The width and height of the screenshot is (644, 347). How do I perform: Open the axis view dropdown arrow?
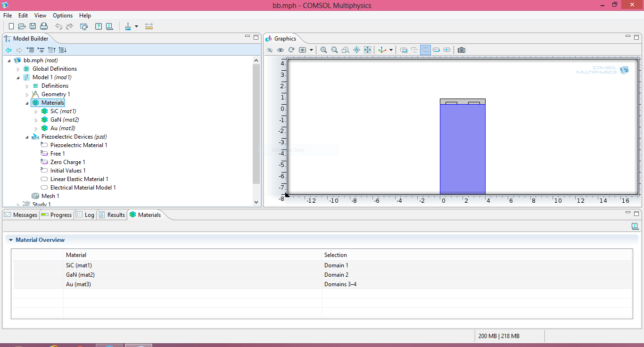tap(391, 50)
